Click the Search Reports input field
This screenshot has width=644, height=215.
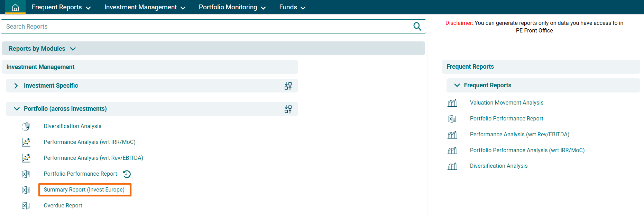[208, 27]
